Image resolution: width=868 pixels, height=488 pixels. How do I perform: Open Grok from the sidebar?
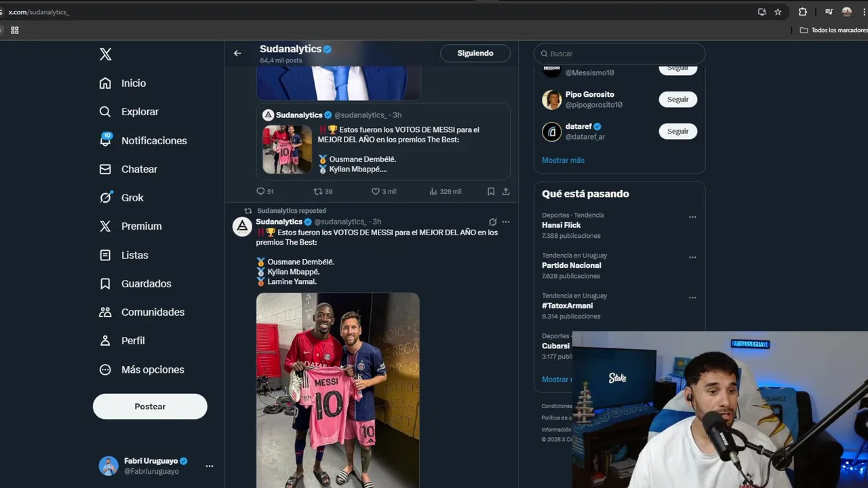click(121, 197)
